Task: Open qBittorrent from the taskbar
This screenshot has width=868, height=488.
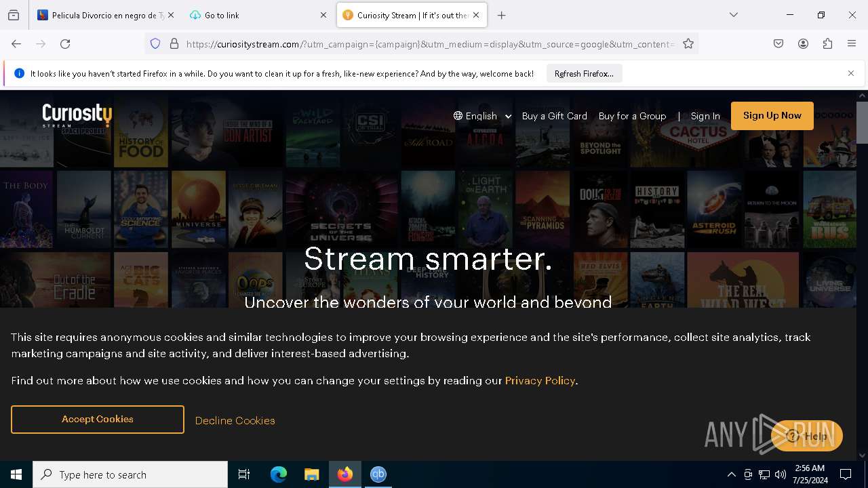Action: (378, 474)
